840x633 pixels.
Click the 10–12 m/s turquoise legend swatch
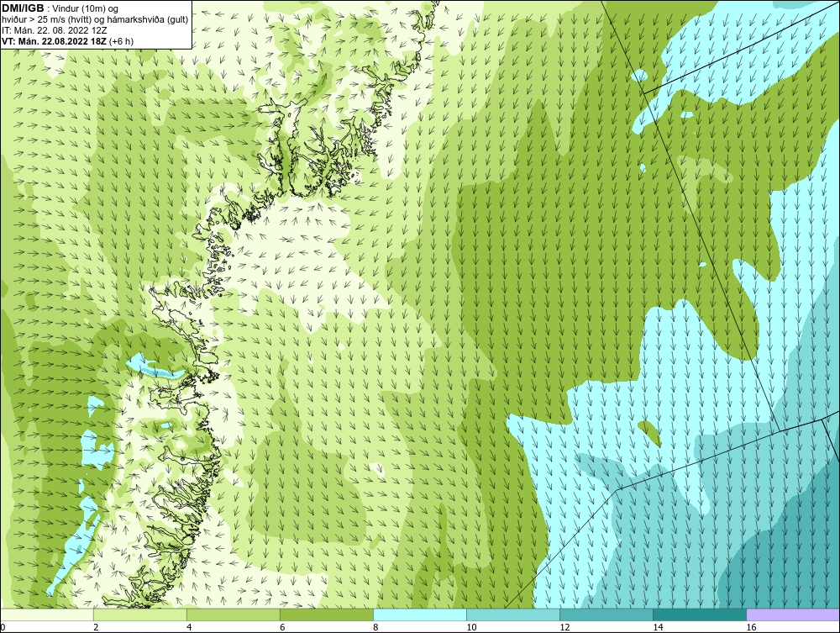[513, 615]
